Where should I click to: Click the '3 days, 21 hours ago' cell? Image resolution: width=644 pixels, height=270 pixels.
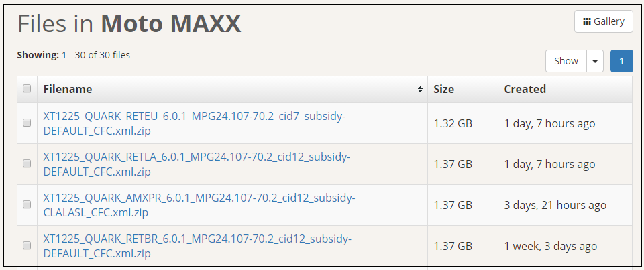555,205
